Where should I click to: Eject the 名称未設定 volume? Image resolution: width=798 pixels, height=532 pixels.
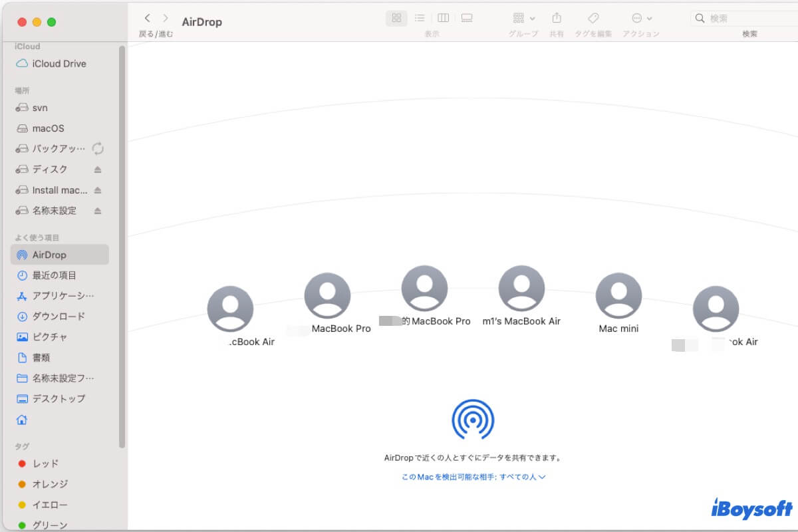pos(97,211)
